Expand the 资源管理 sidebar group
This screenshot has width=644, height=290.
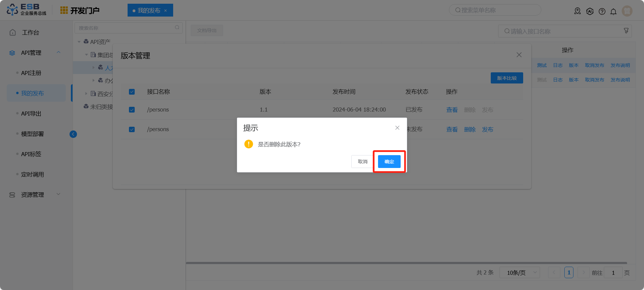click(x=59, y=194)
